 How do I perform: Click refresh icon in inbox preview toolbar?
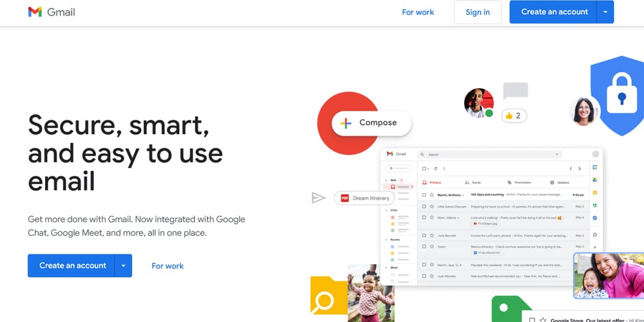[x=435, y=168]
